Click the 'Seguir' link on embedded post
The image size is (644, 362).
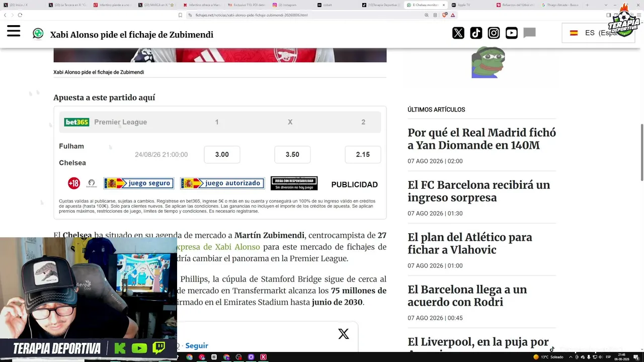[x=197, y=345]
